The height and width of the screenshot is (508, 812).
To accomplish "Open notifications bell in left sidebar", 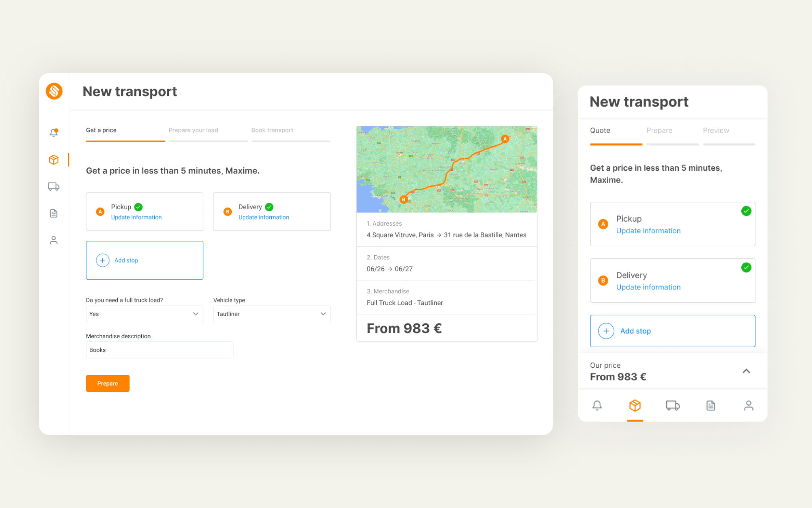I will coord(54,132).
